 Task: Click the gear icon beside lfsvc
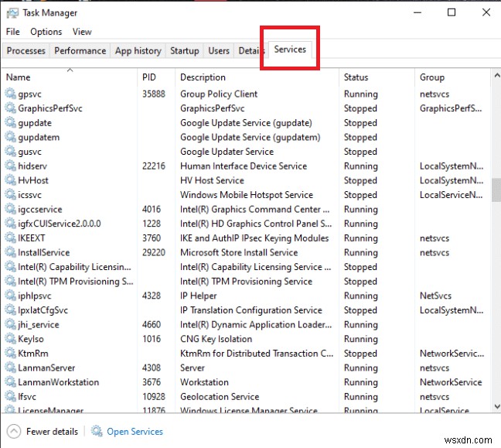pos(10,396)
